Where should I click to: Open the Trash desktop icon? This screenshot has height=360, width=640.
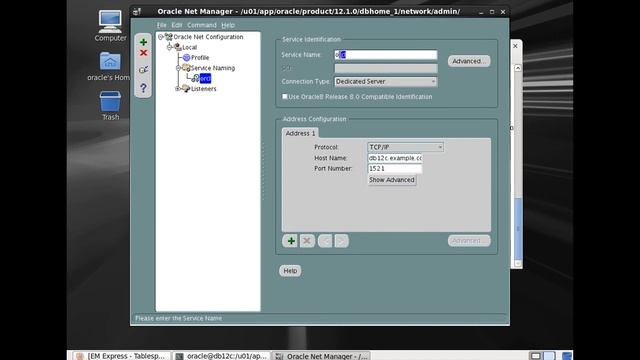pos(110,106)
